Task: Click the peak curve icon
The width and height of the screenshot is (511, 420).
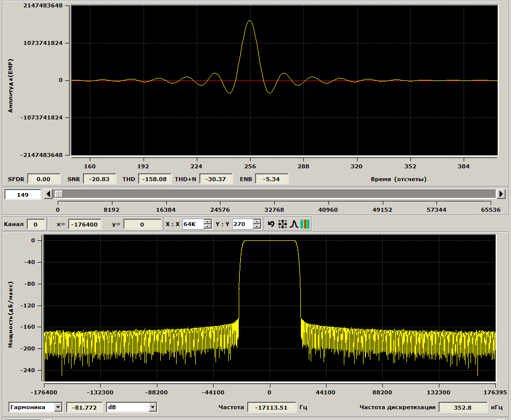Action: [293, 224]
